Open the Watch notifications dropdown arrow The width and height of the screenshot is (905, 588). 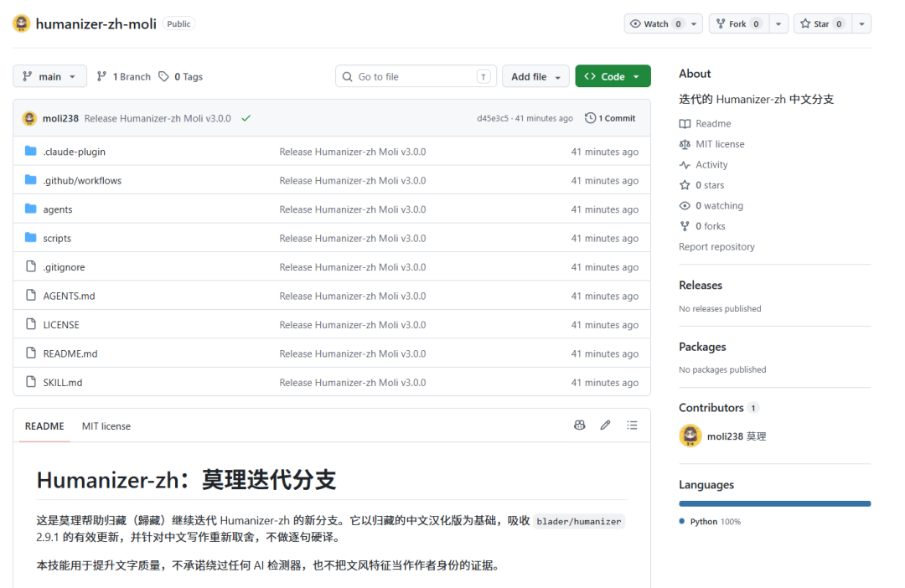695,23
